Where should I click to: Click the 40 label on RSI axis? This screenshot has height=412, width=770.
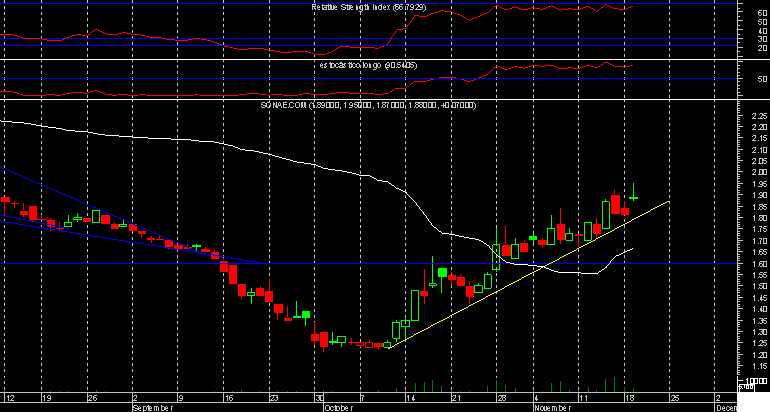pos(763,30)
